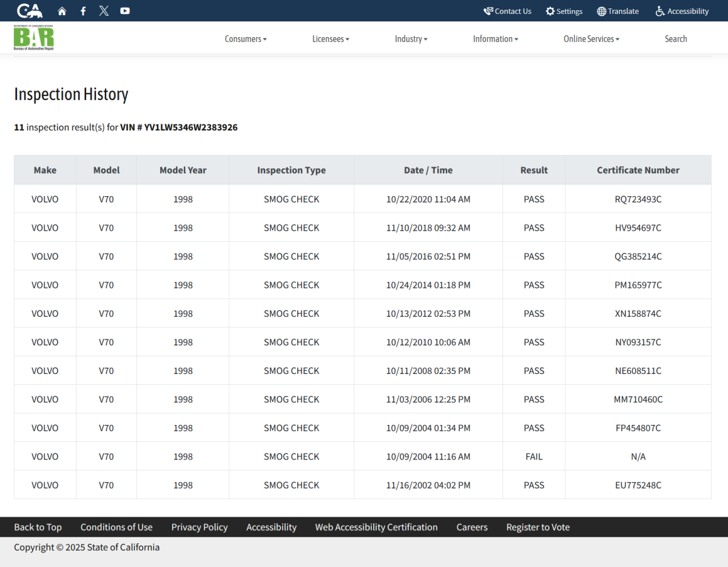Open the YouTube icon link

[x=125, y=11]
